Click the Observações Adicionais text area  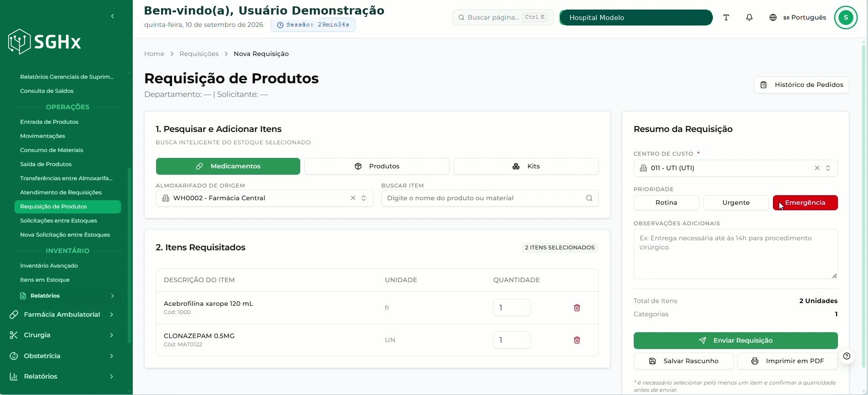[x=736, y=254]
